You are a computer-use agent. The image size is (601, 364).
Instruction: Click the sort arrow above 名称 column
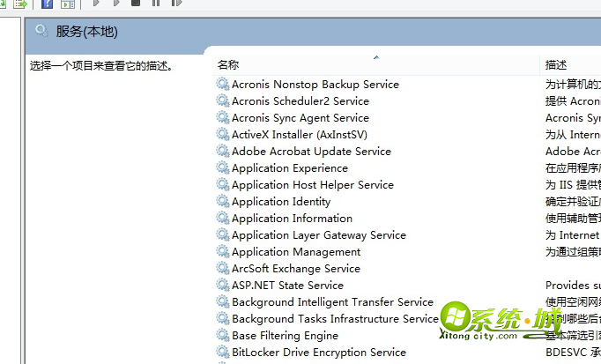point(376,57)
